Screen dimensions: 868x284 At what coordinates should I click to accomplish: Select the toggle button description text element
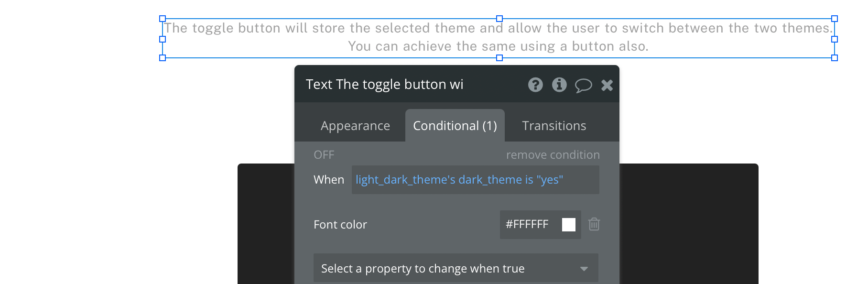coord(499,37)
